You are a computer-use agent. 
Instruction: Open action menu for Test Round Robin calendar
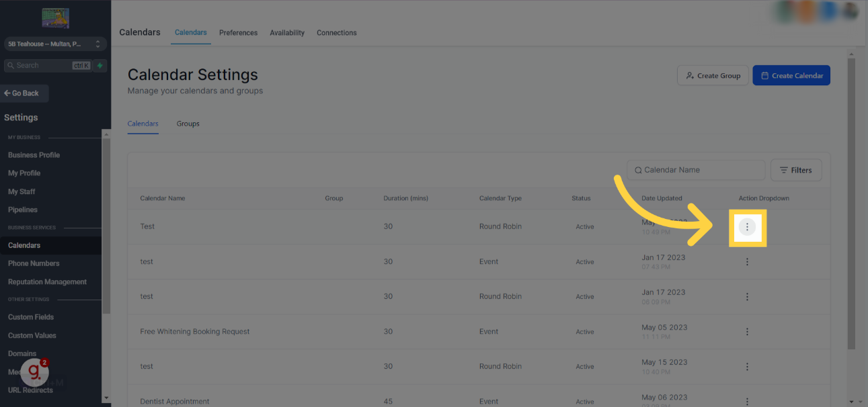(x=747, y=227)
